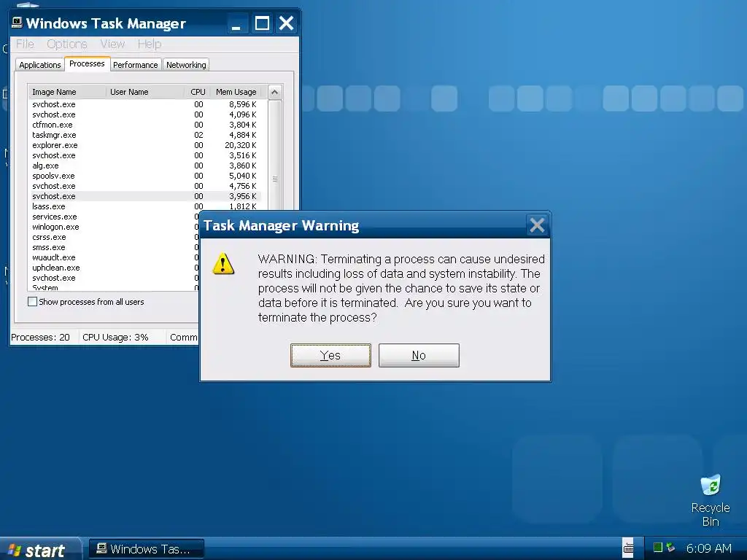Click the 6:09 AM system clock

708,548
